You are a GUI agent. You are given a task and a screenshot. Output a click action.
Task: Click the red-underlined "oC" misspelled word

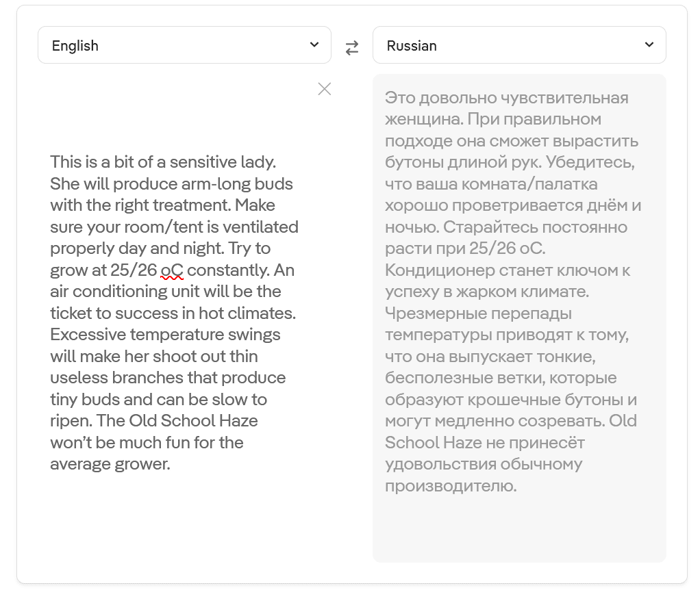click(x=172, y=270)
